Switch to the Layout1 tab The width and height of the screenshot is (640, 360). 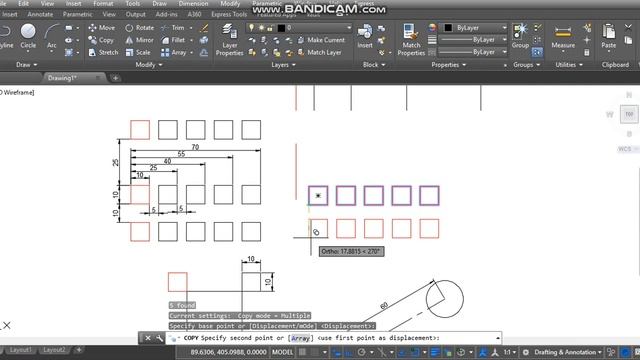(x=20, y=350)
